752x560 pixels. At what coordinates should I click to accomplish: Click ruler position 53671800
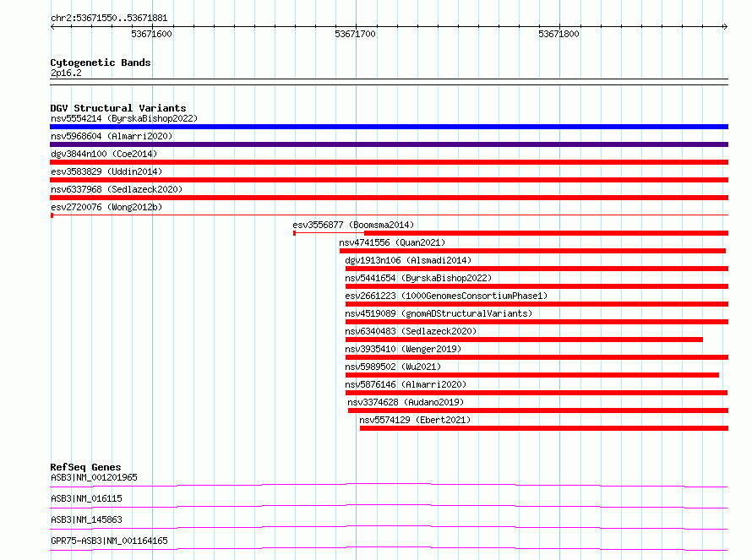pos(559,34)
